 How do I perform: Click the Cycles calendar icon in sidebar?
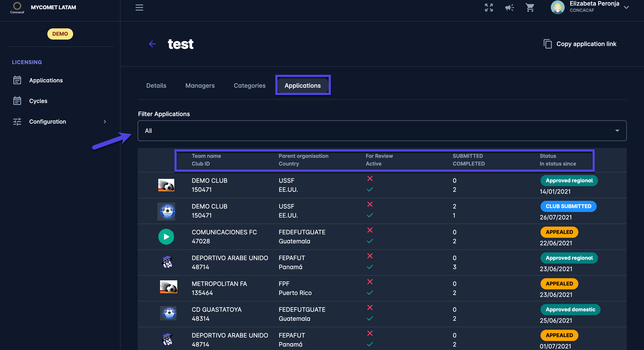(17, 101)
